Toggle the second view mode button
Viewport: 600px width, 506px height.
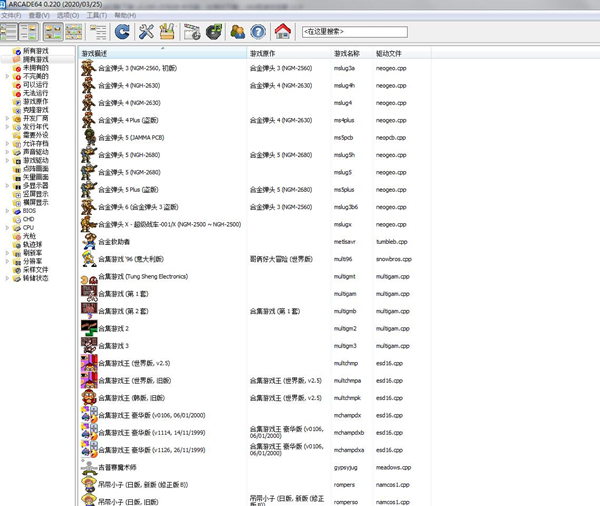[x=33, y=32]
